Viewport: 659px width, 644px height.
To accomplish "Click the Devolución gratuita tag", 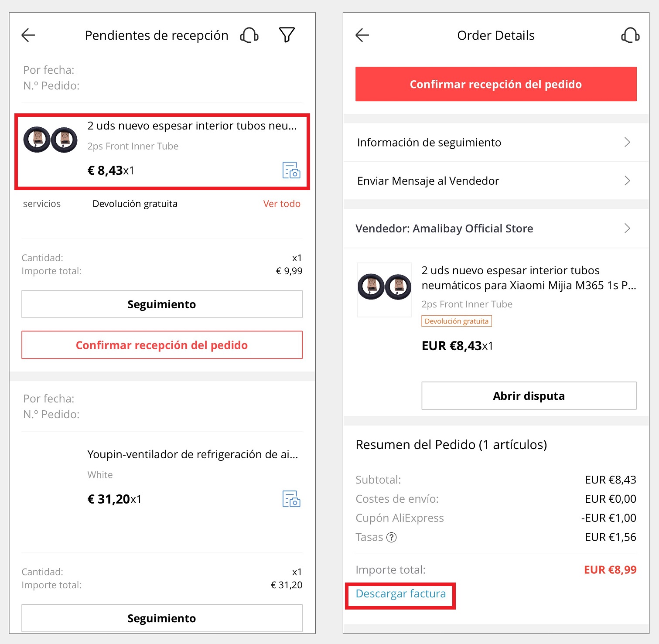I will 456,321.
